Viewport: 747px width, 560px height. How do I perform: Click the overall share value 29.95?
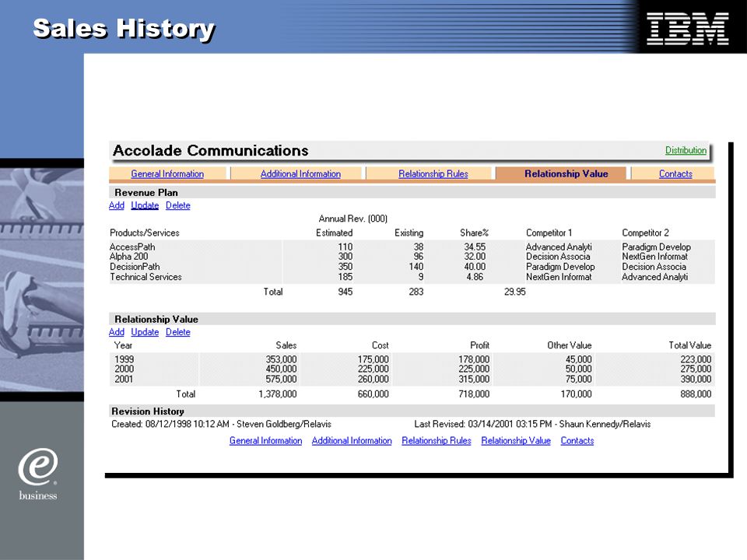pos(514,292)
